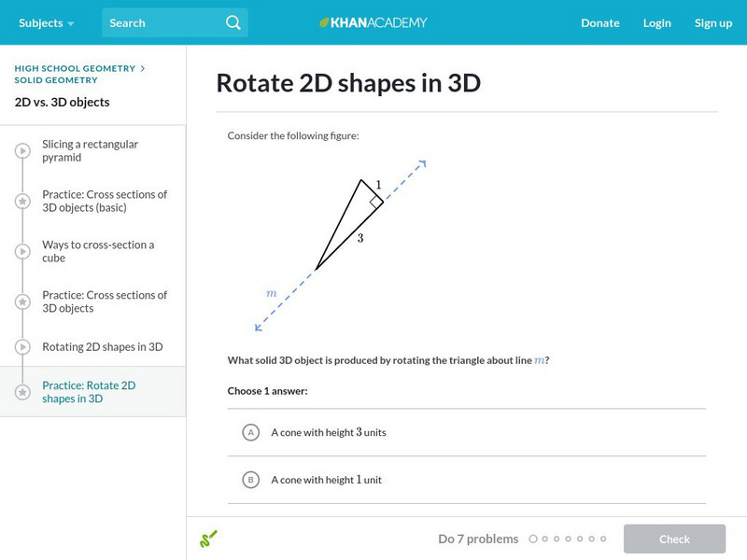Viewport: 747px width, 560px height.
Task: Click the star icon beside Cross sections (basic)
Action: tap(21, 201)
